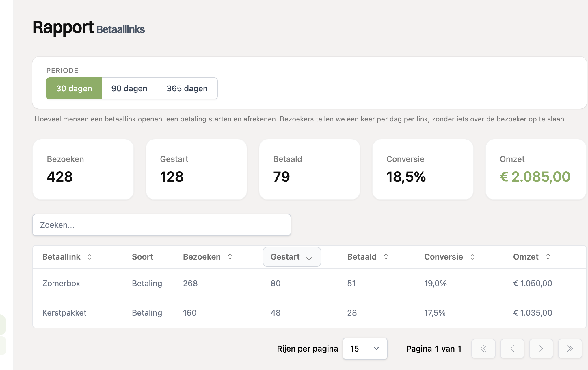
Task: Click the Zomerbox row name
Action: tap(61, 283)
